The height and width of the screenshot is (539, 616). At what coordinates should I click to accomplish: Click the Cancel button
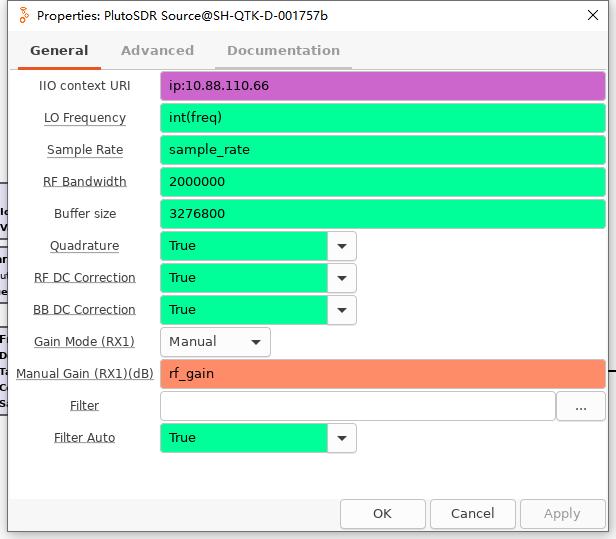(x=473, y=513)
